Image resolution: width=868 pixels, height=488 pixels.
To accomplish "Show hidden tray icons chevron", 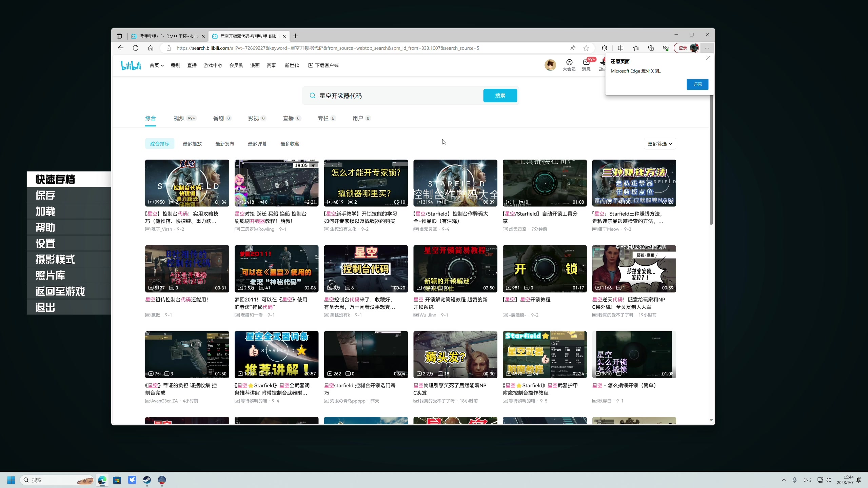I will coord(784,480).
